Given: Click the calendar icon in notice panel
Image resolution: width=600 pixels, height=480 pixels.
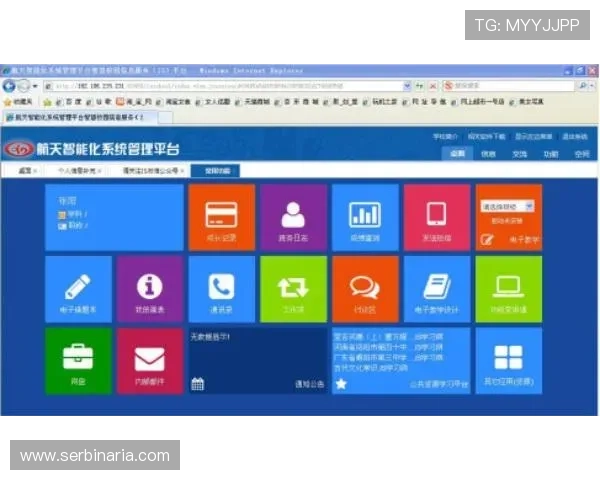Looking at the screenshot, I should click(197, 384).
